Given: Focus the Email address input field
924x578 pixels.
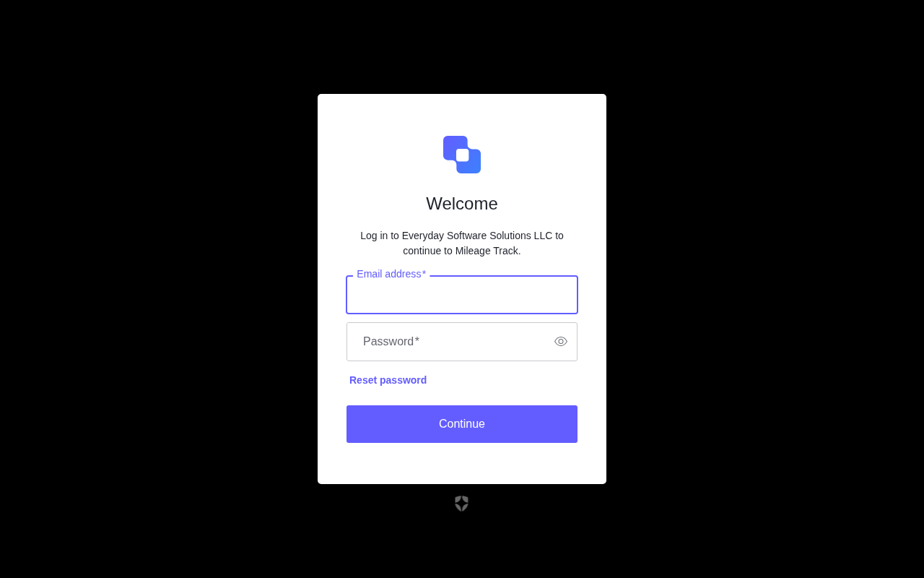Looking at the screenshot, I should click(462, 295).
